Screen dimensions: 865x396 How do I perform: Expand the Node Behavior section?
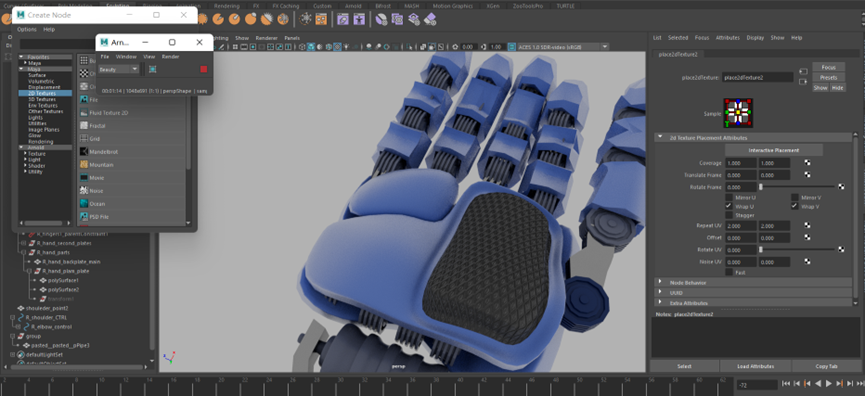(x=660, y=282)
